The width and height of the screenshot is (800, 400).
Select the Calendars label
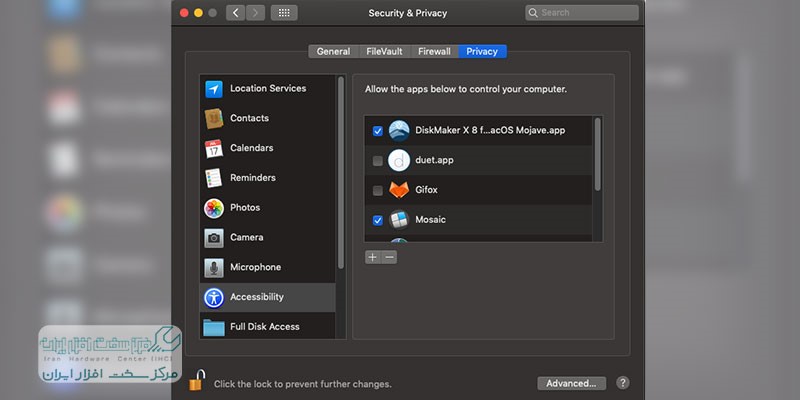click(x=252, y=148)
